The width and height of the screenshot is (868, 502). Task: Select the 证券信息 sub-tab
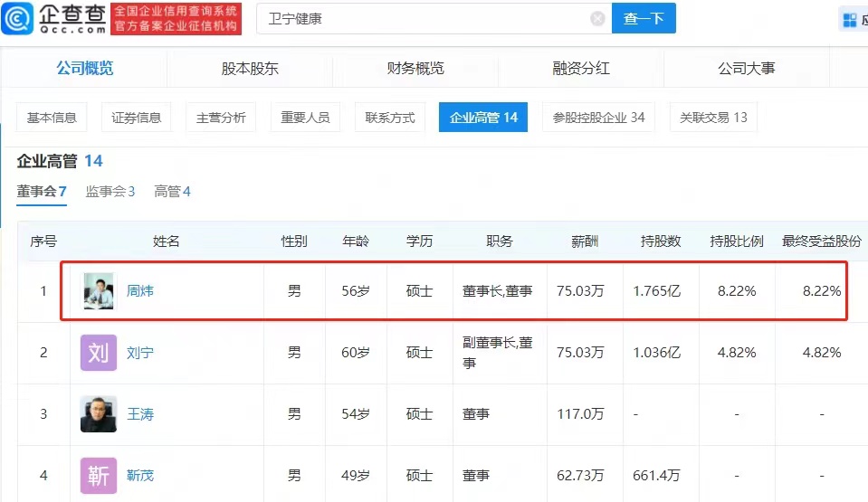(x=136, y=118)
